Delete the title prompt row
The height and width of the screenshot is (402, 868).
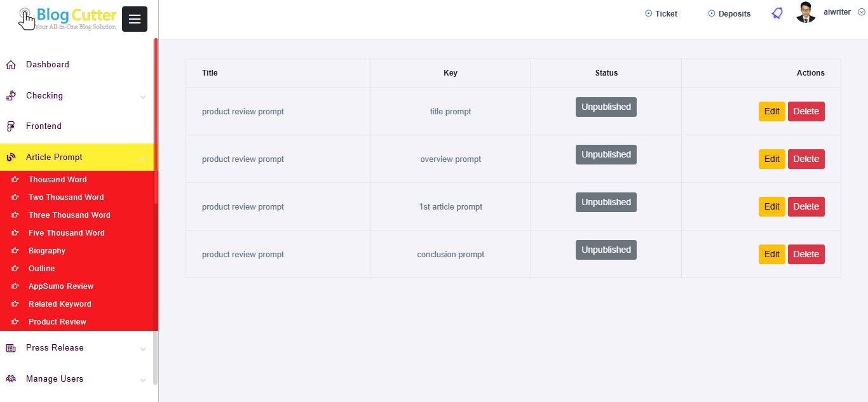[806, 112]
